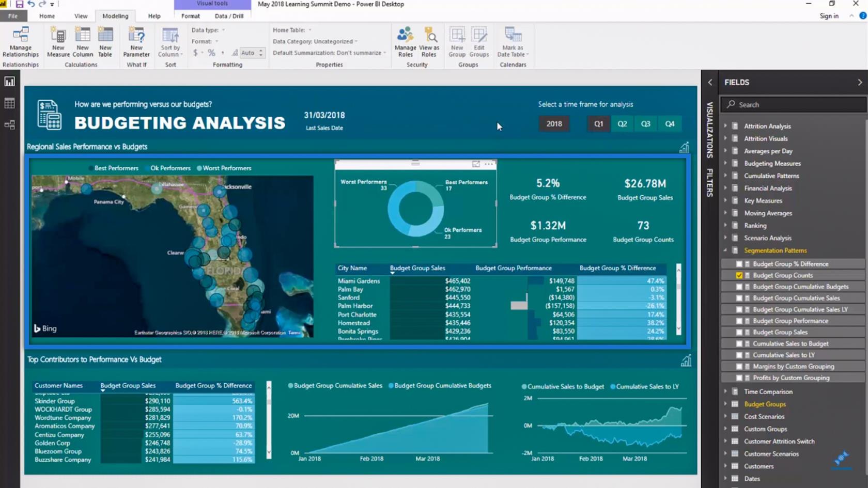
Task: Add a New Column
Action: [x=83, y=42]
